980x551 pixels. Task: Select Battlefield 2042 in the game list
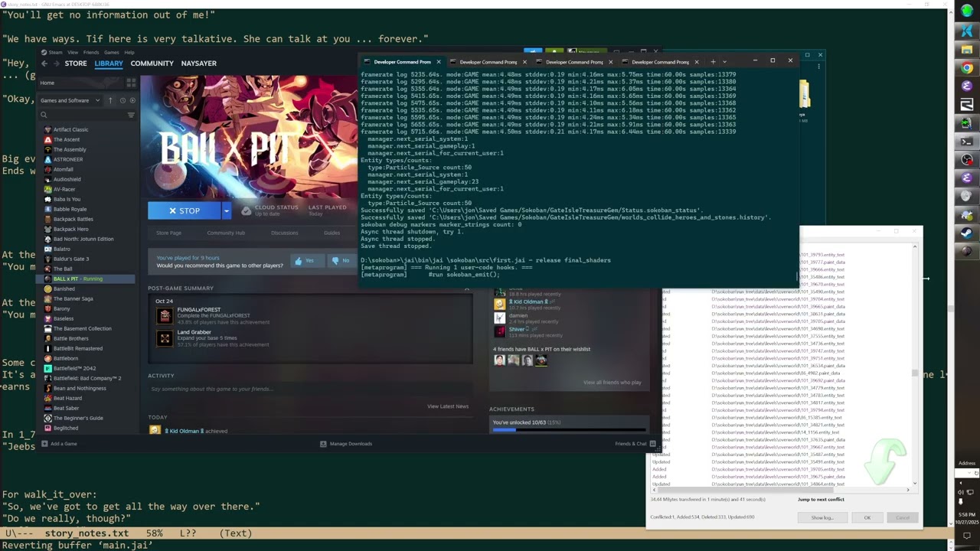(x=74, y=368)
